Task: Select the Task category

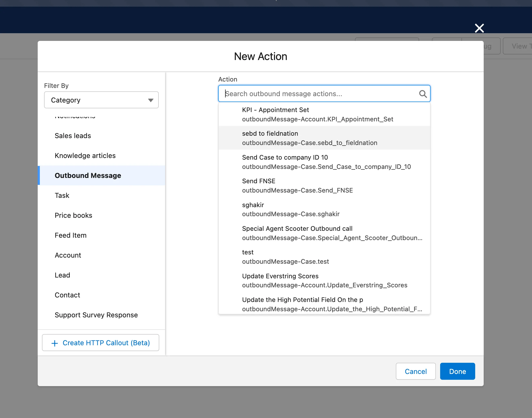Action: (x=62, y=195)
